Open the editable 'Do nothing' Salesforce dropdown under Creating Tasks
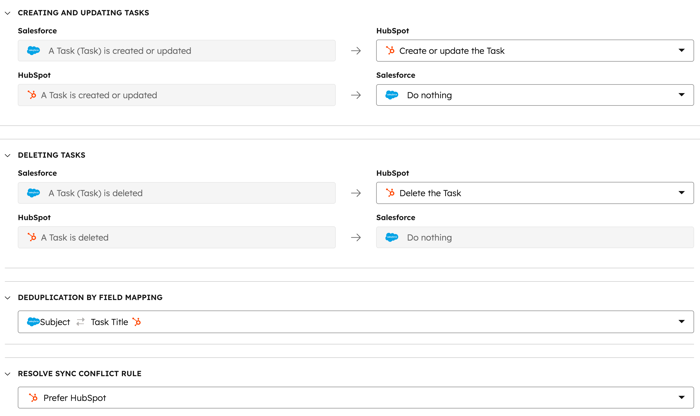This screenshot has width=700, height=416. 535,95
